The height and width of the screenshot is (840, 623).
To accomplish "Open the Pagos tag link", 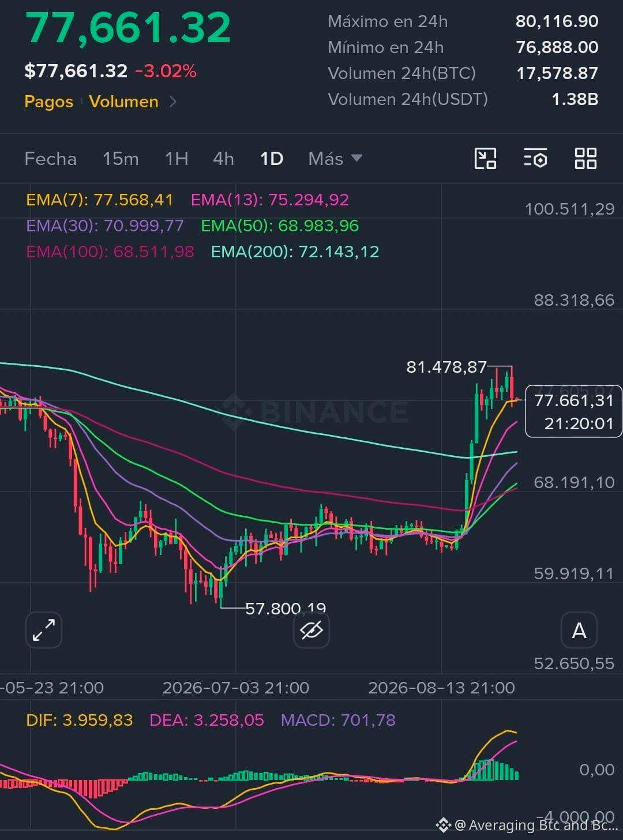I will [49, 102].
